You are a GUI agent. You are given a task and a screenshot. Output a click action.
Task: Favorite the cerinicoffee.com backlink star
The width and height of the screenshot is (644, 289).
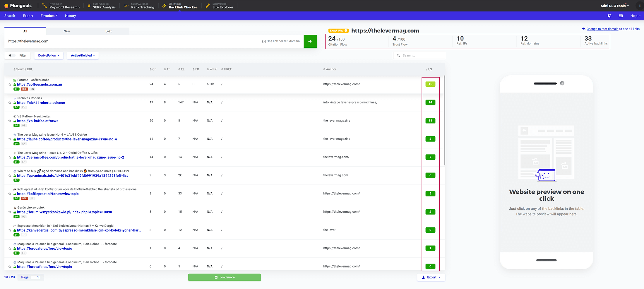(10, 158)
